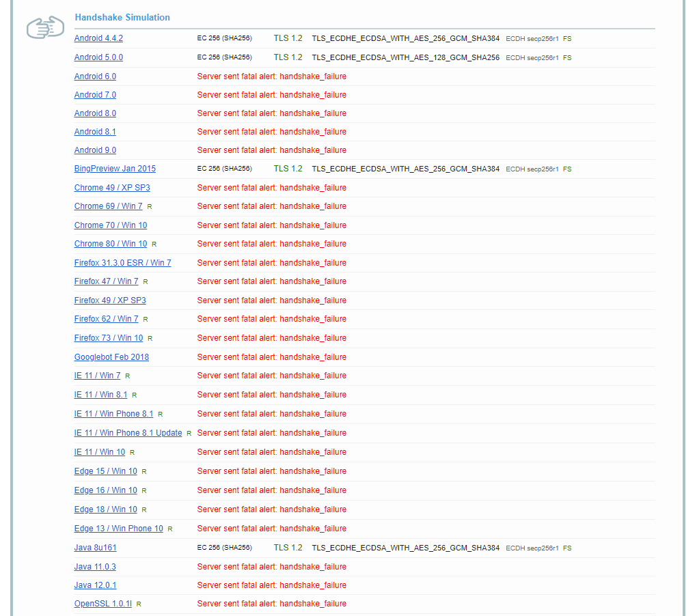Viewport: 697px width, 616px height.
Task: Click the EC 256 (SHA256) text in the BingPreview row
Action: click(225, 169)
